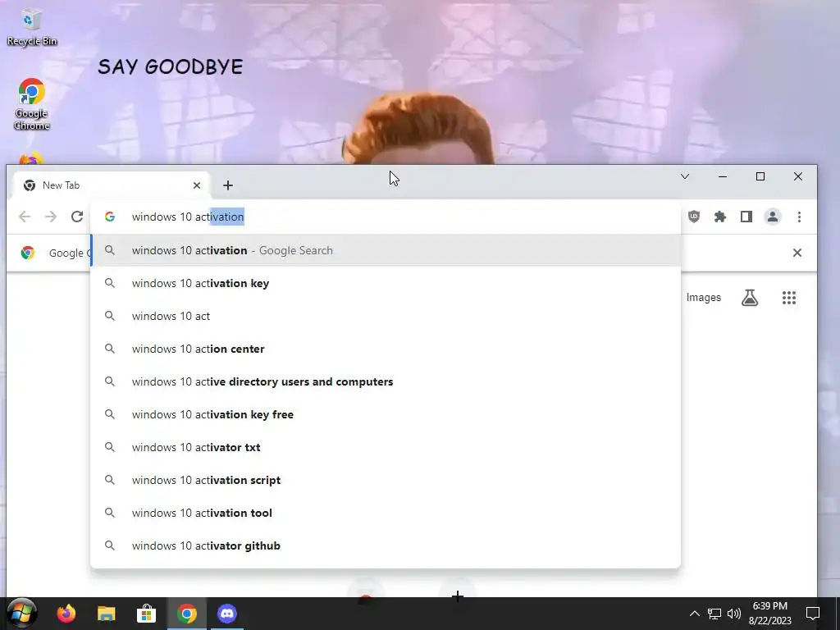Select 'windows 10 activator github' suggestion
The height and width of the screenshot is (630, 840).
pyautogui.click(x=386, y=546)
